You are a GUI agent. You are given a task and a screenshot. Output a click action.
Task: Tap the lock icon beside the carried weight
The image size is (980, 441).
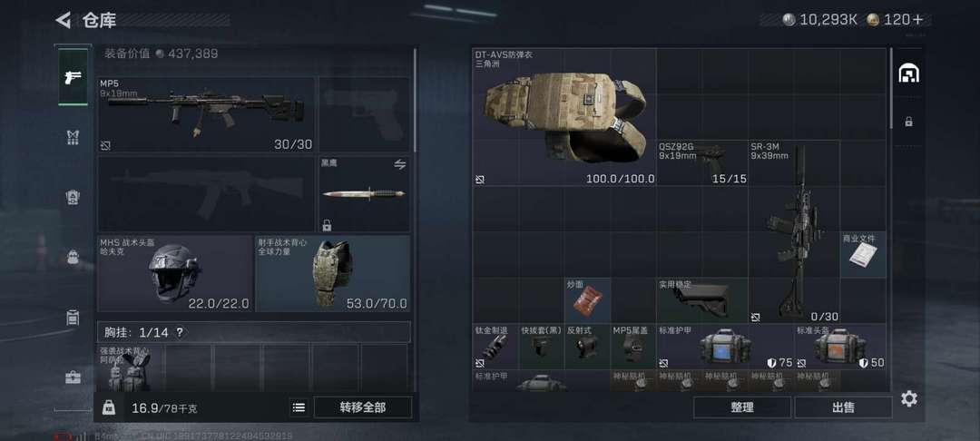[109, 407]
